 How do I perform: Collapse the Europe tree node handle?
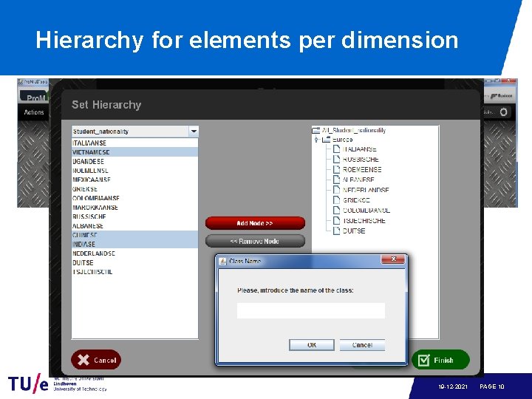click(x=316, y=140)
